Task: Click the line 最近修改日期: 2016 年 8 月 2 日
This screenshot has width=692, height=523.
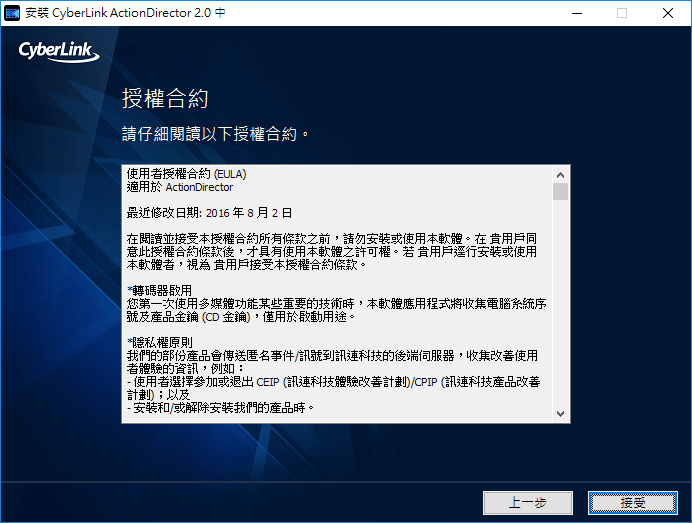Action: pyautogui.click(x=209, y=213)
